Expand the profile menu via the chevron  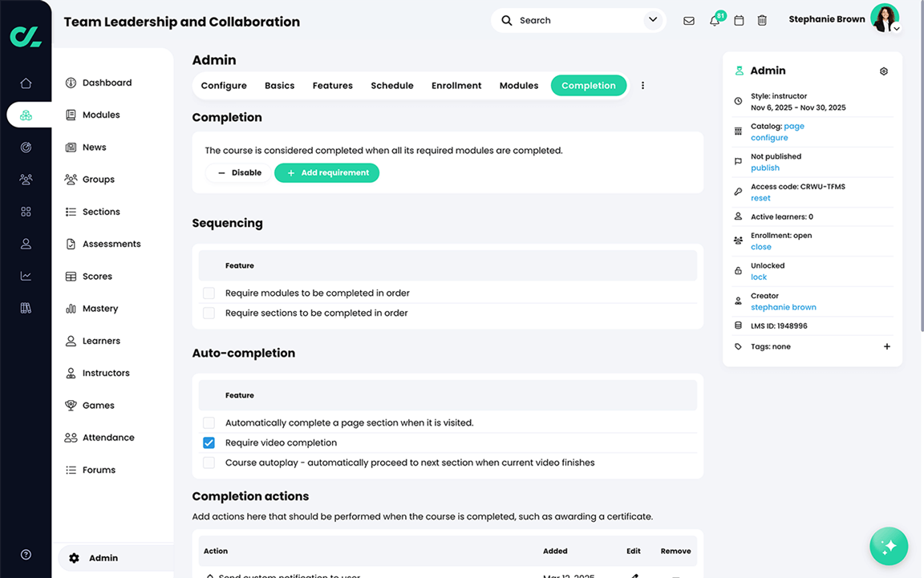click(896, 27)
